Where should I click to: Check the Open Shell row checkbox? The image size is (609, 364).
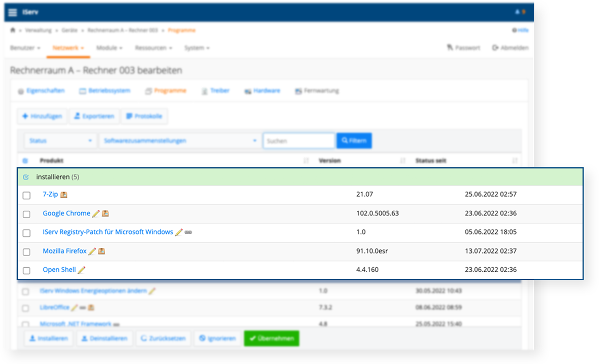(26, 270)
